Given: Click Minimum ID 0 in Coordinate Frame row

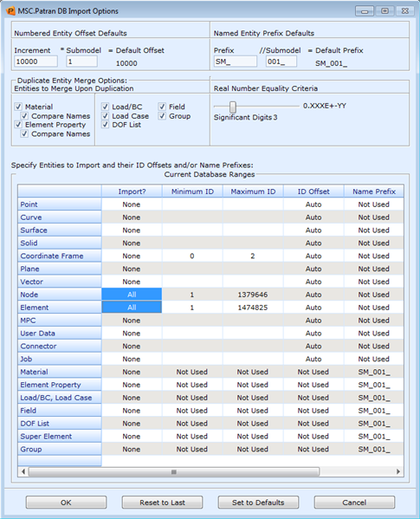Looking at the screenshot, I should click(x=192, y=256).
